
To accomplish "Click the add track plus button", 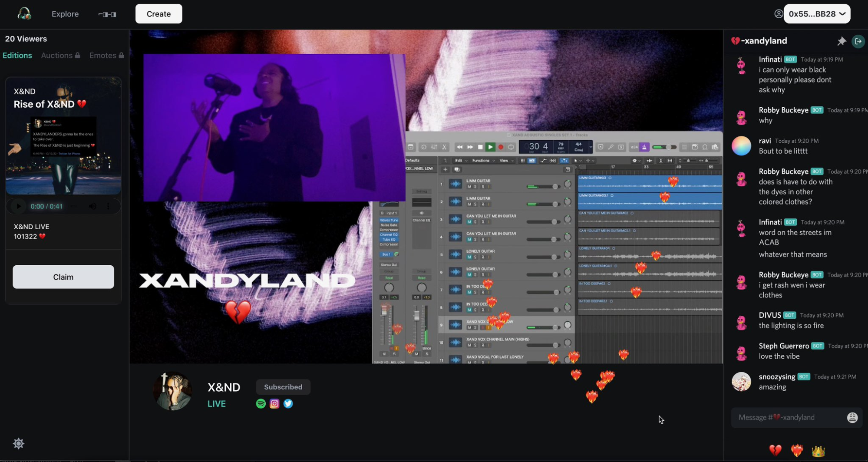I will [x=445, y=169].
